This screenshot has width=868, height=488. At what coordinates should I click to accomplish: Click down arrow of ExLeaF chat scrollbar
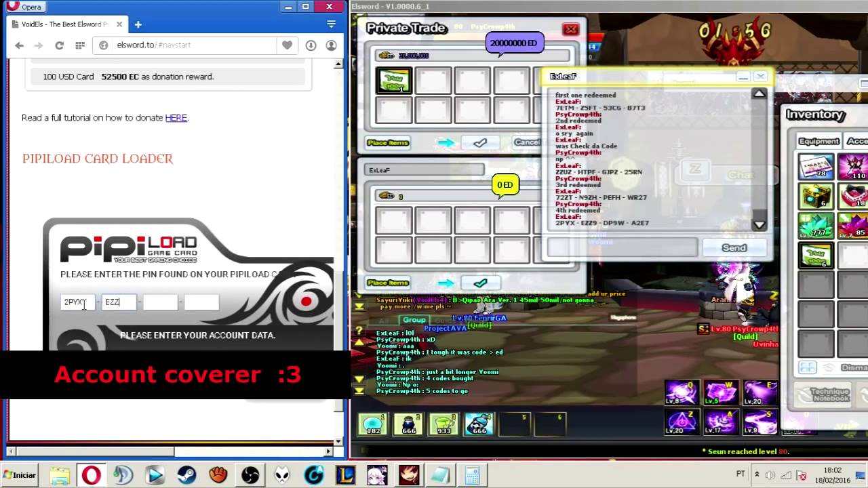(759, 224)
